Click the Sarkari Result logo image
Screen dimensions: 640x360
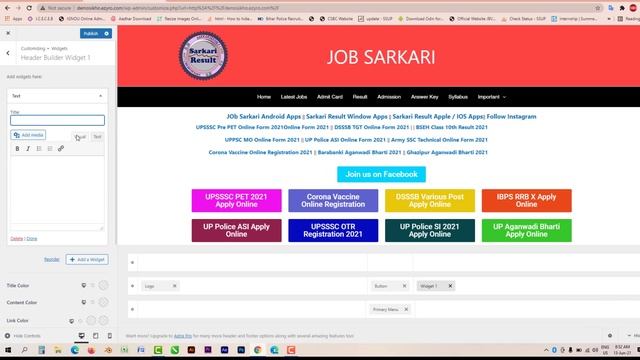[x=203, y=56]
